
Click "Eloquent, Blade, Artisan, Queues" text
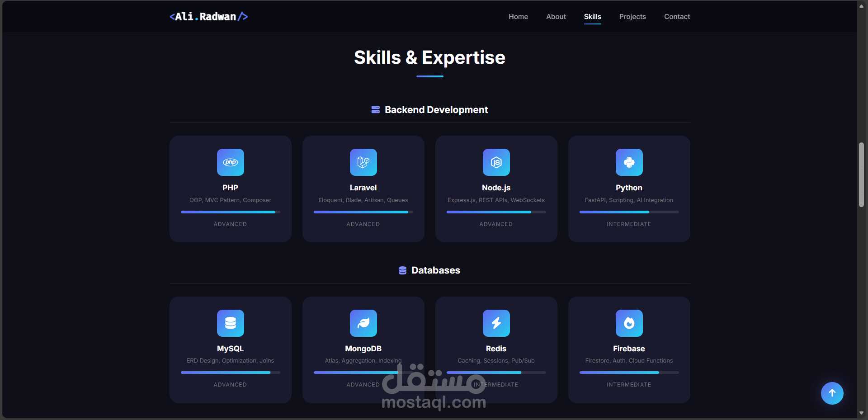363,200
